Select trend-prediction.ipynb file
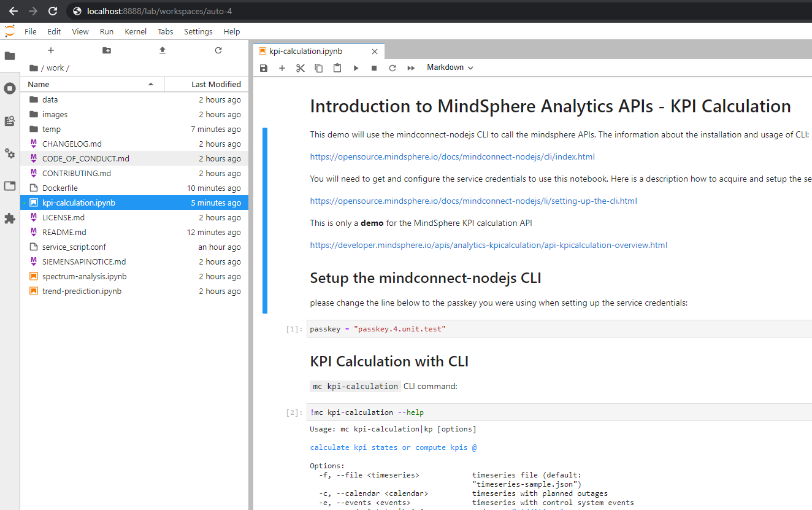 tap(134, 291)
